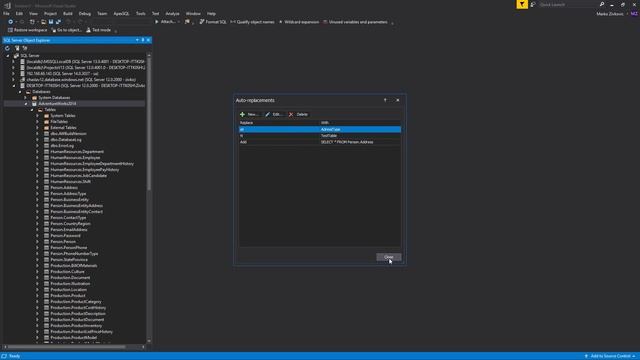Click Edit in Auto-replacements dialog
This screenshot has height=360, width=640.
tap(273, 114)
